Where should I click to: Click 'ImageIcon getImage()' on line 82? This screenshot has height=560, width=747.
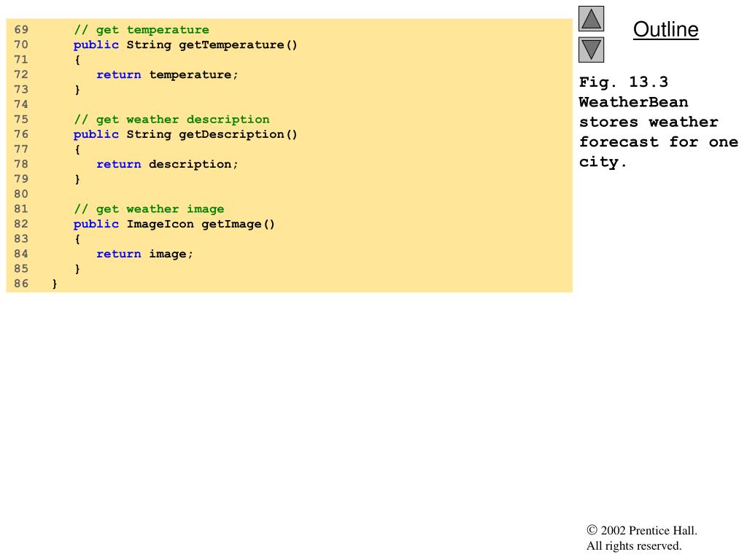(201, 224)
